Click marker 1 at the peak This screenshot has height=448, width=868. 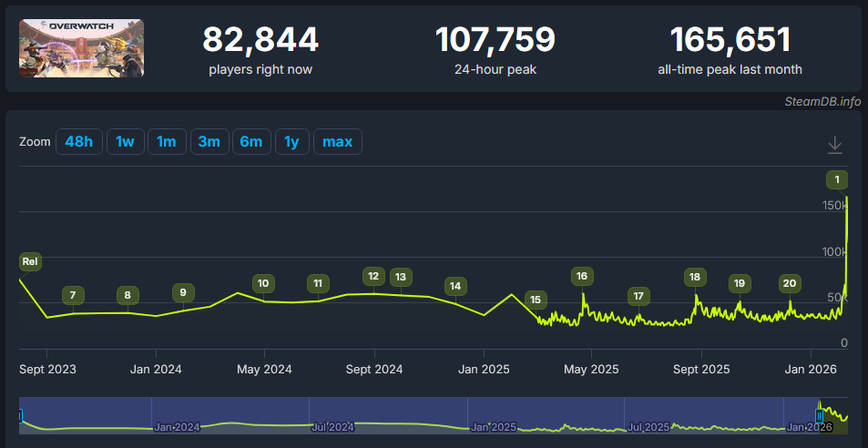837,178
